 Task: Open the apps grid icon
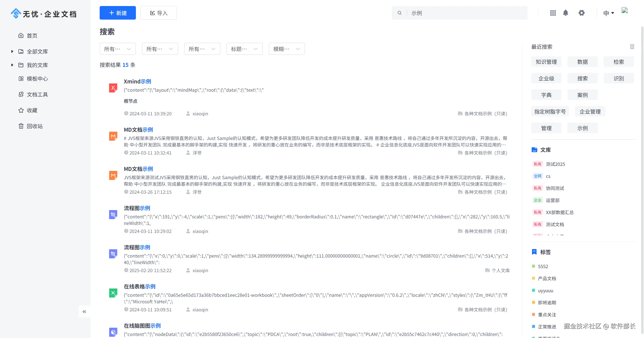[x=553, y=13]
